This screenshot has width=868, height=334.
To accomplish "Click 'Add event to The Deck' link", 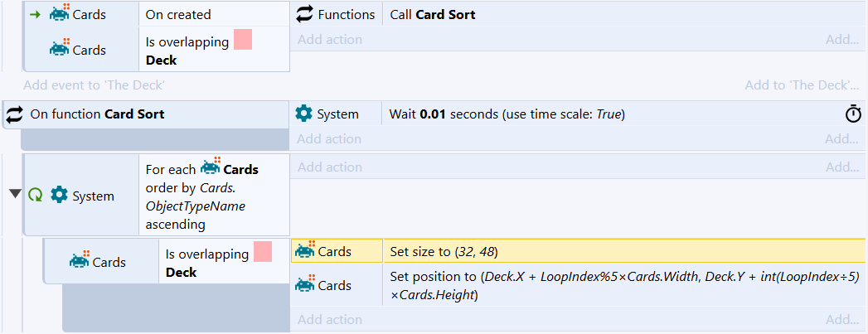I will click(x=95, y=85).
